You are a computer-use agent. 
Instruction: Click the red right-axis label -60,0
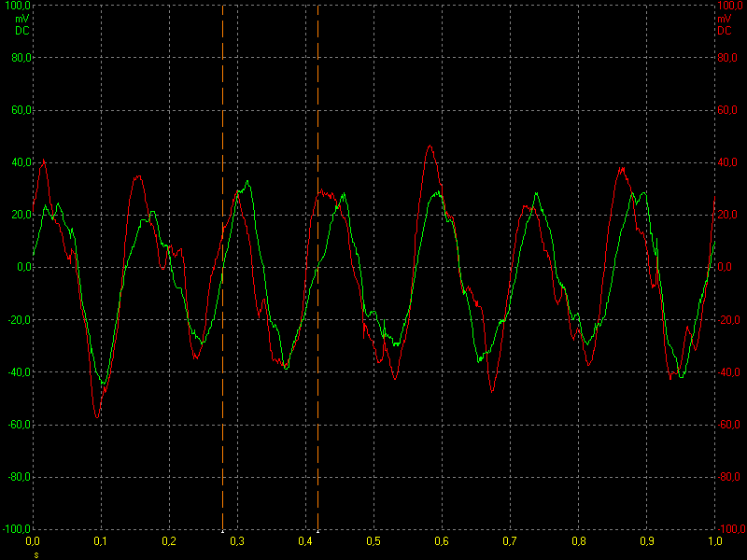click(x=729, y=425)
